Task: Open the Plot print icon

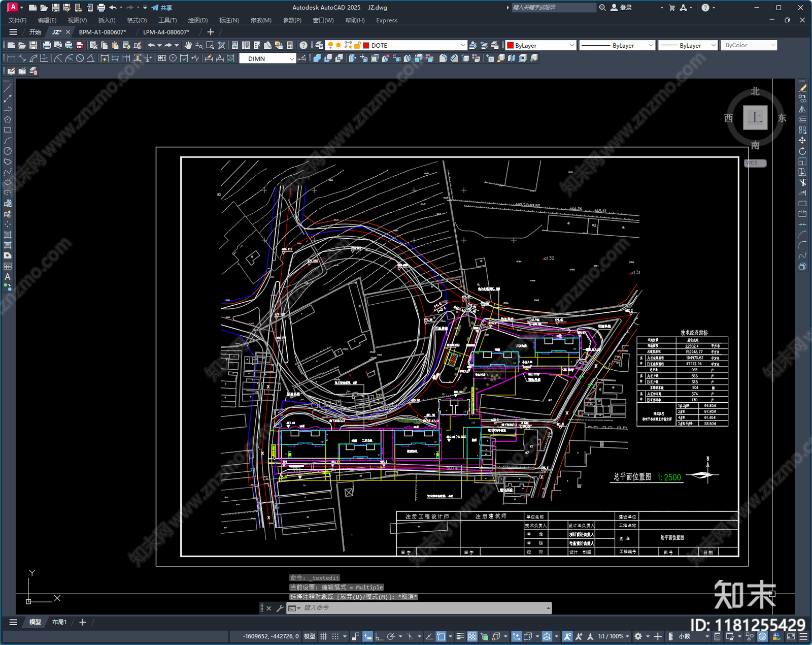Action: click(47, 45)
